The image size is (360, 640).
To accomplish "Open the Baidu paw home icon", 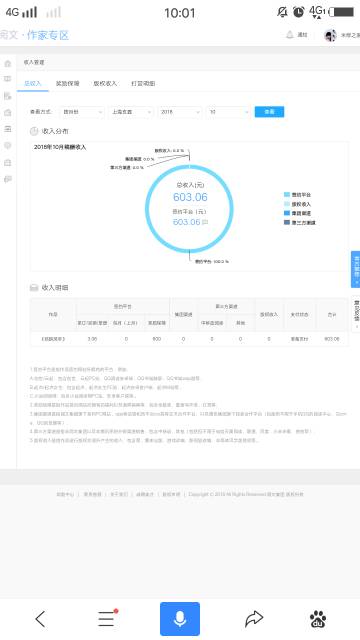I will [318, 619].
